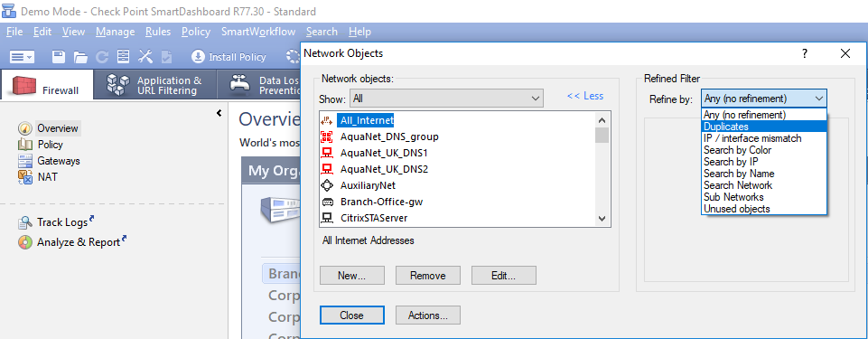
Task: Select Overview in the left navigation tree
Action: [58, 128]
